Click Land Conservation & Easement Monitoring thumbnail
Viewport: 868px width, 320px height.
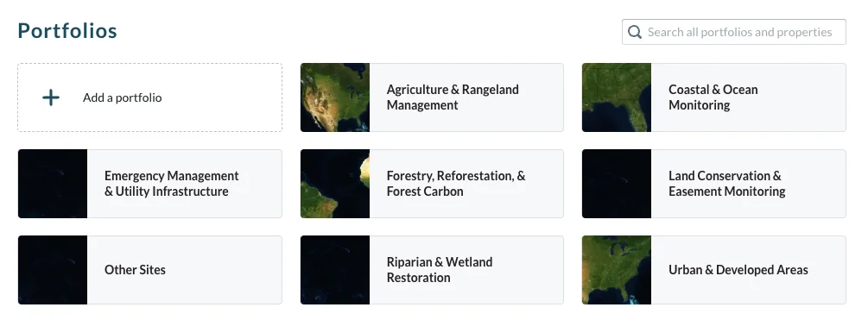pos(617,184)
